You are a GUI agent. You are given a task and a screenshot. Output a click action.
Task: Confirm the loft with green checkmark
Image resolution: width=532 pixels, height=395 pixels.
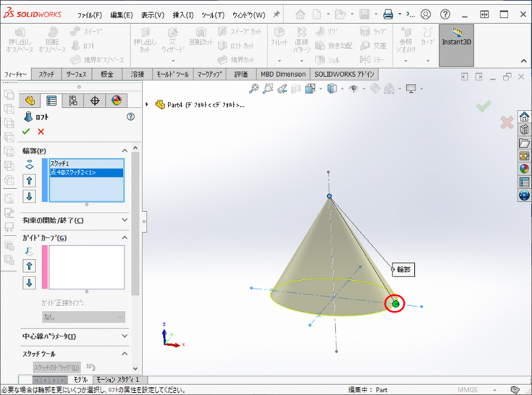(27, 131)
